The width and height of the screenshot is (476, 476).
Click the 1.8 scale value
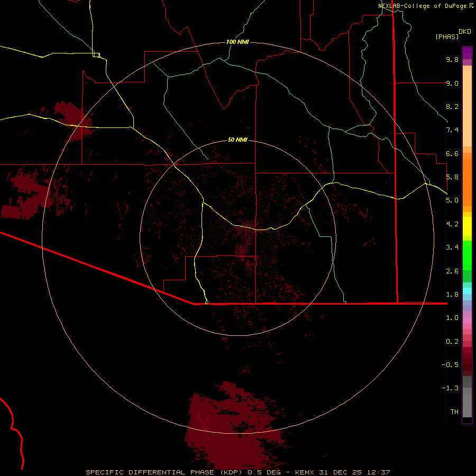(x=452, y=295)
